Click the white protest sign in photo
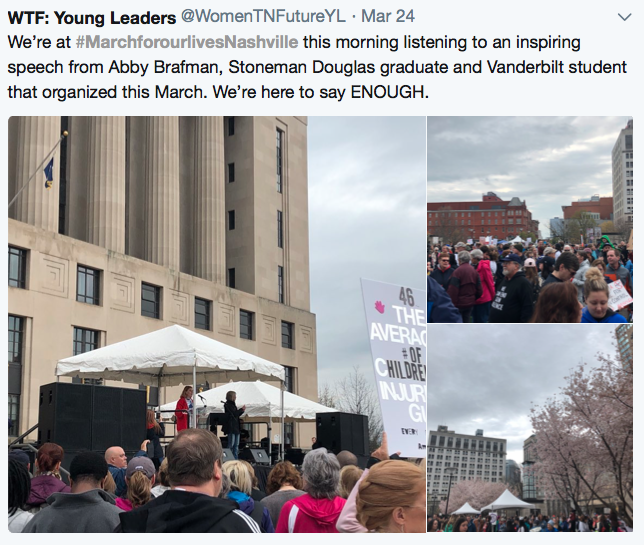The image size is (644, 545). [x=395, y=366]
